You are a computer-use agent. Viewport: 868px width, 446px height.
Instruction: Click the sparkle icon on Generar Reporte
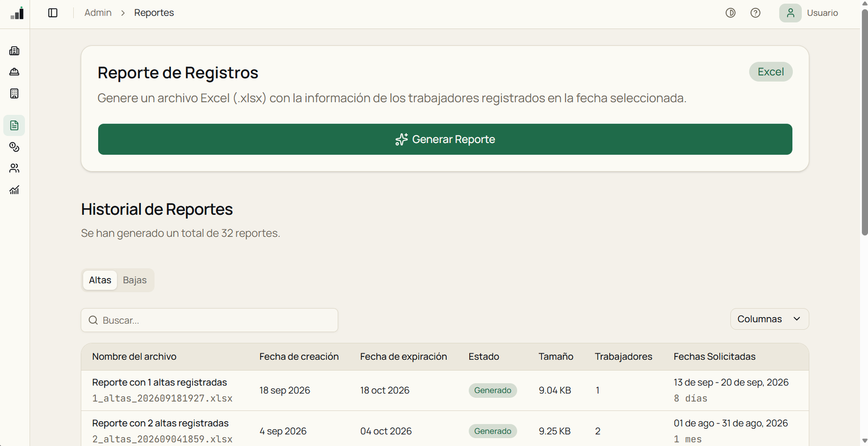click(x=401, y=139)
